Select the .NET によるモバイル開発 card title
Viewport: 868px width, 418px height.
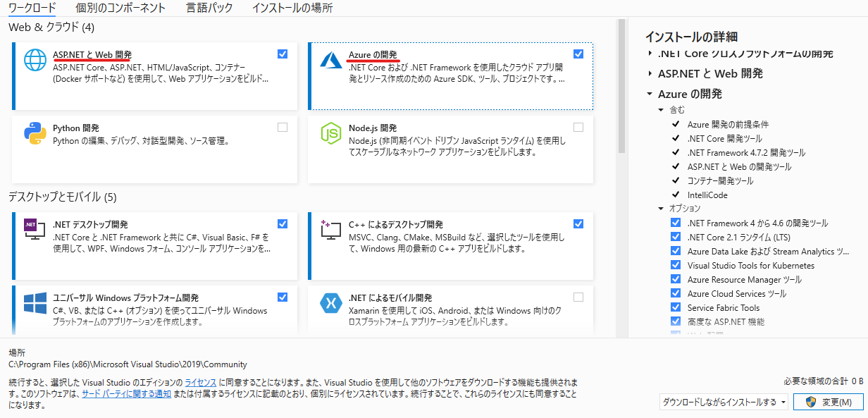[x=390, y=297]
